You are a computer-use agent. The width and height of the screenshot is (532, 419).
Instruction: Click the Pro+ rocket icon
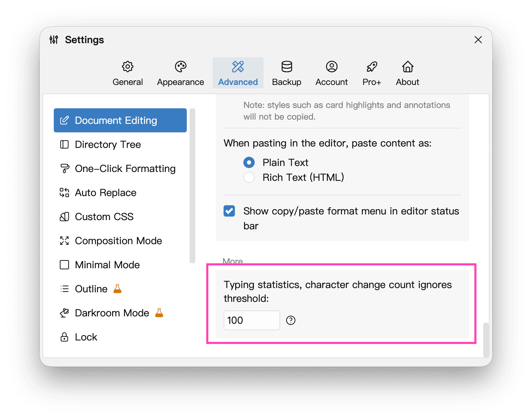tap(372, 67)
